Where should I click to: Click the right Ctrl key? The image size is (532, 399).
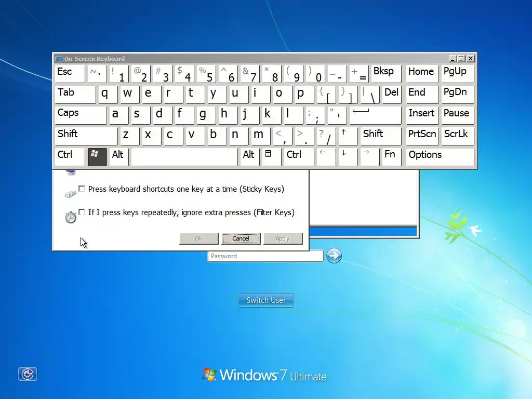click(299, 157)
